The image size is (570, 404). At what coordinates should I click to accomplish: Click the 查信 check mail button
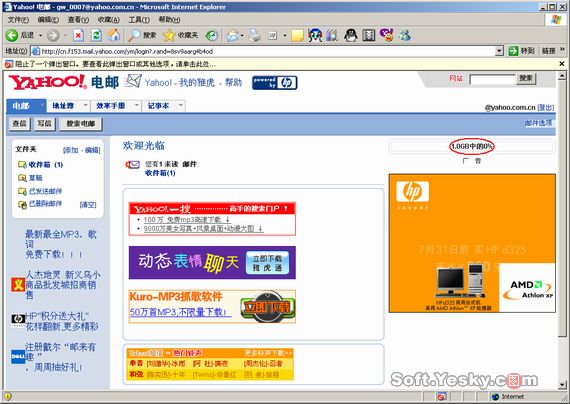click(x=19, y=124)
